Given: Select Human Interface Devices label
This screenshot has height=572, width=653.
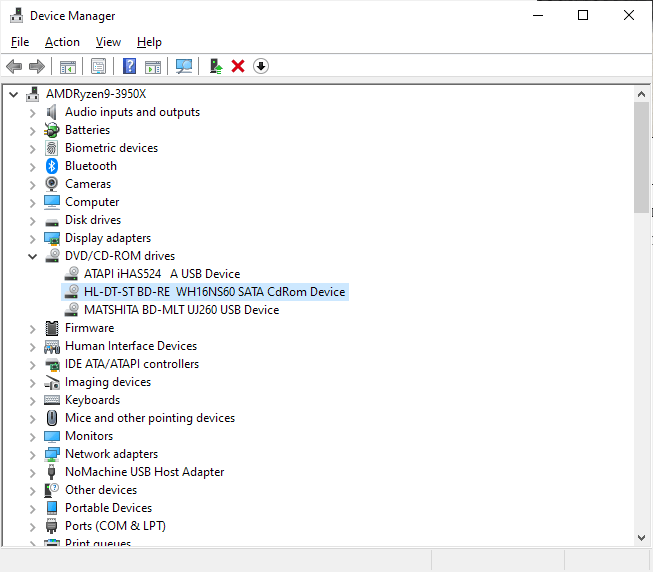Looking at the screenshot, I should click(131, 346).
